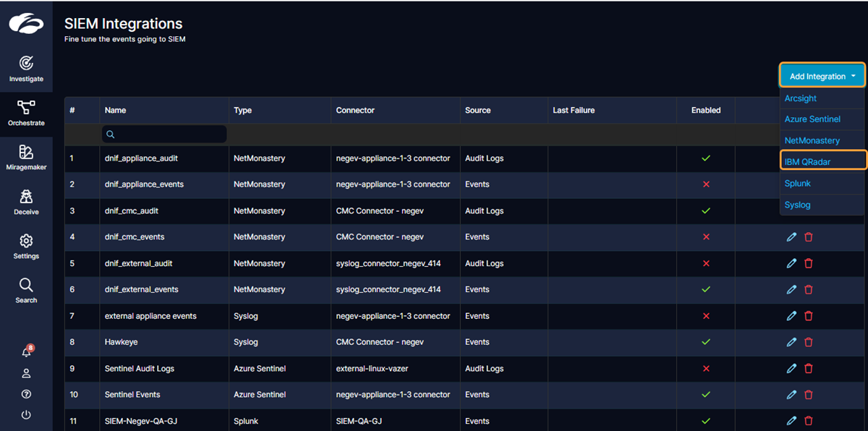
Task: Sort by the Type column header
Action: 243,111
